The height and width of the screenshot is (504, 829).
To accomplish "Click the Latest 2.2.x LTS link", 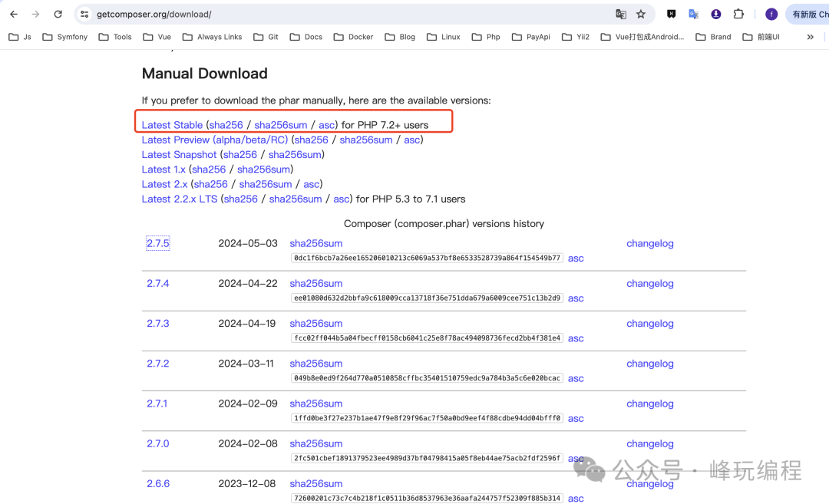I will click(180, 199).
